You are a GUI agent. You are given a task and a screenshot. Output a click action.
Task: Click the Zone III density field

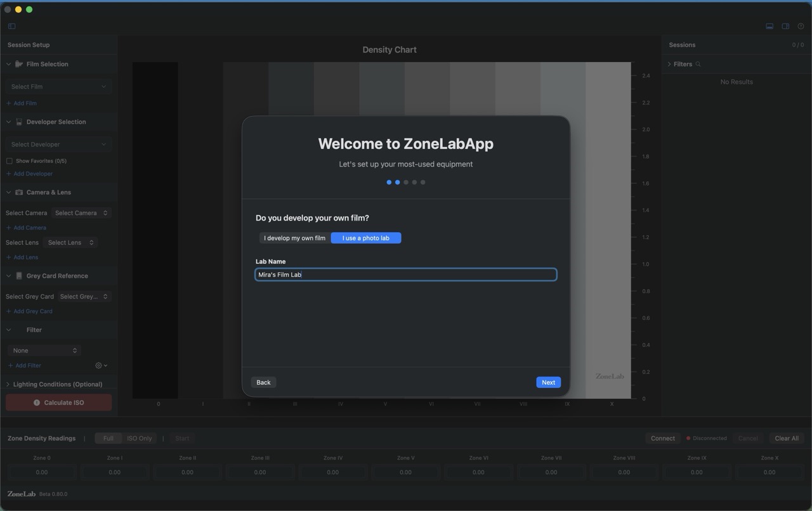click(x=260, y=472)
